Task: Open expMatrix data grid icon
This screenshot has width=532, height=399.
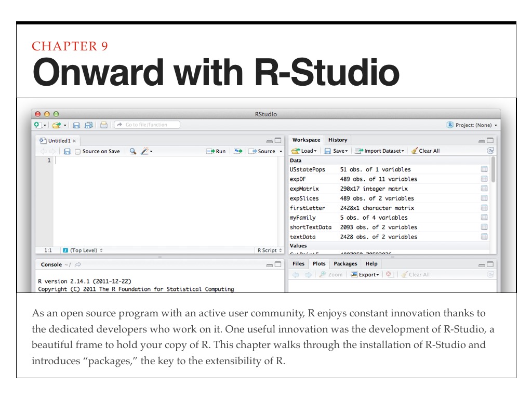Action: [x=484, y=188]
